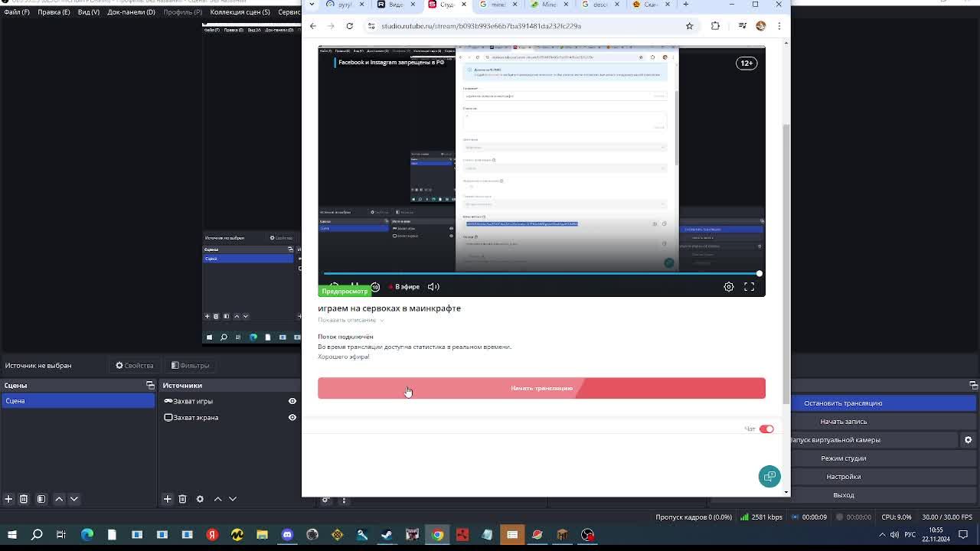Add a new source with the plus icon
980x551 pixels.
(167, 499)
